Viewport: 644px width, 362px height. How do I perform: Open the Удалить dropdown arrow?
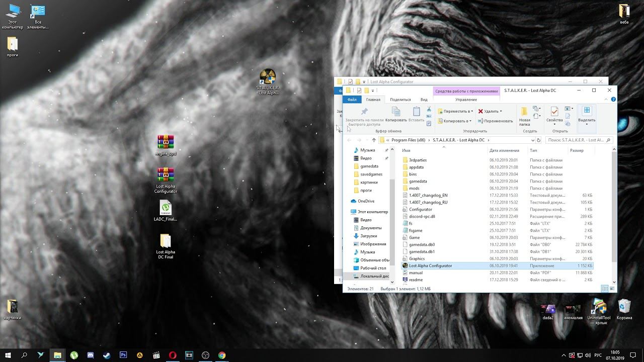[x=501, y=111]
